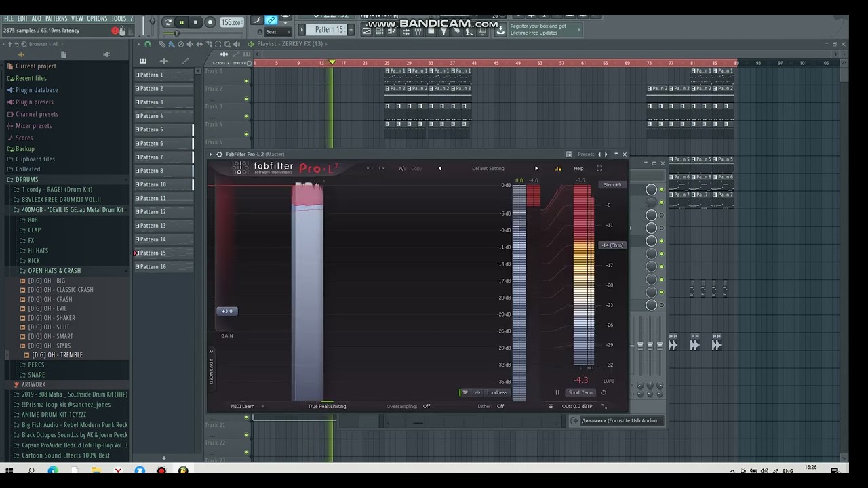Viewport: 868px width, 488px height.
Task: Collapse the DRRUMS folder
Action: (x=26, y=180)
